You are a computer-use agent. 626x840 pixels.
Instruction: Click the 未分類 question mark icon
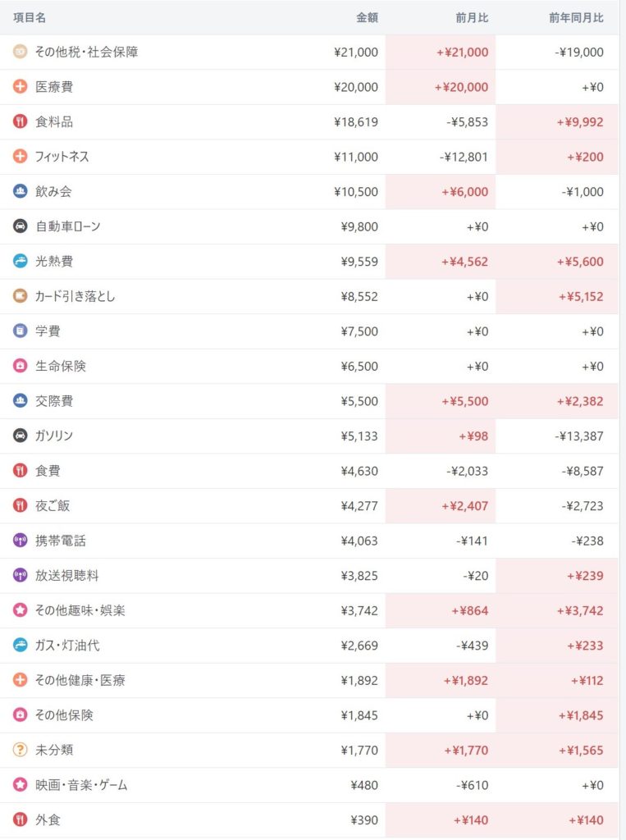point(21,750)
